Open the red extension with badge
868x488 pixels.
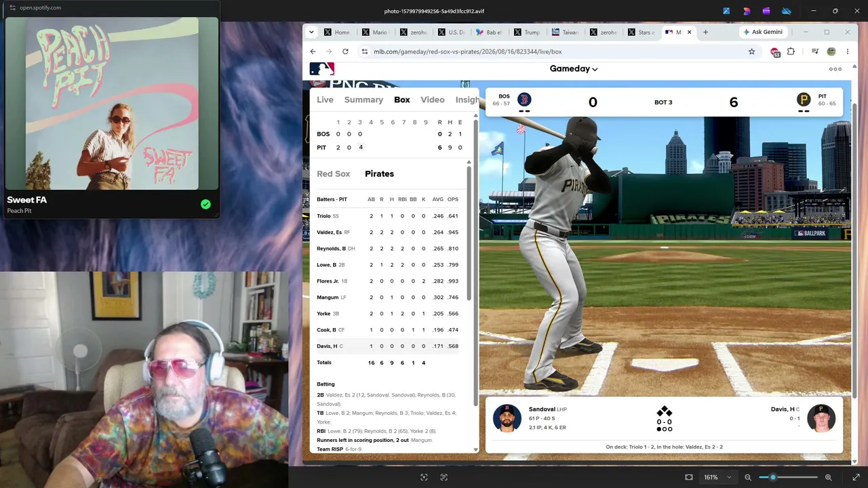775,52
